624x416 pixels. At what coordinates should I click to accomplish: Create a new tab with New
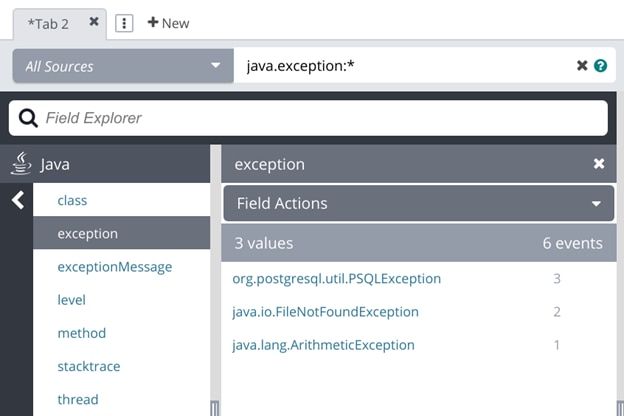pyautogui.click(x=168, y=23)
